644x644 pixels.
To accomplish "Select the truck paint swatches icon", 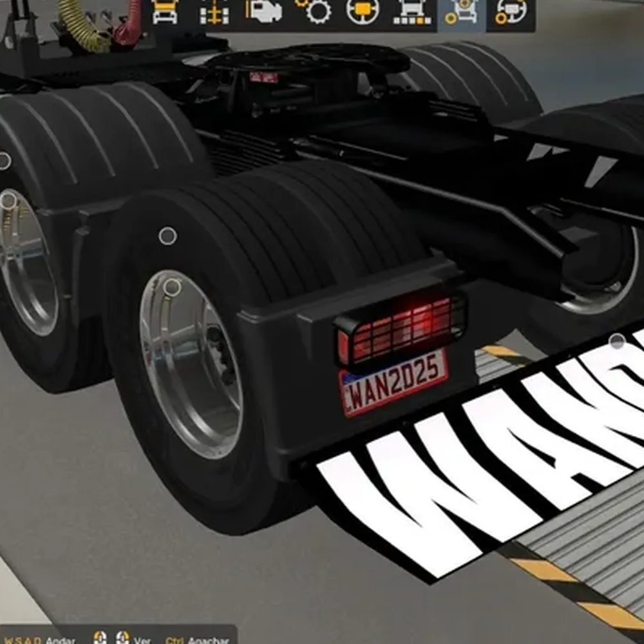I will 412,13.
